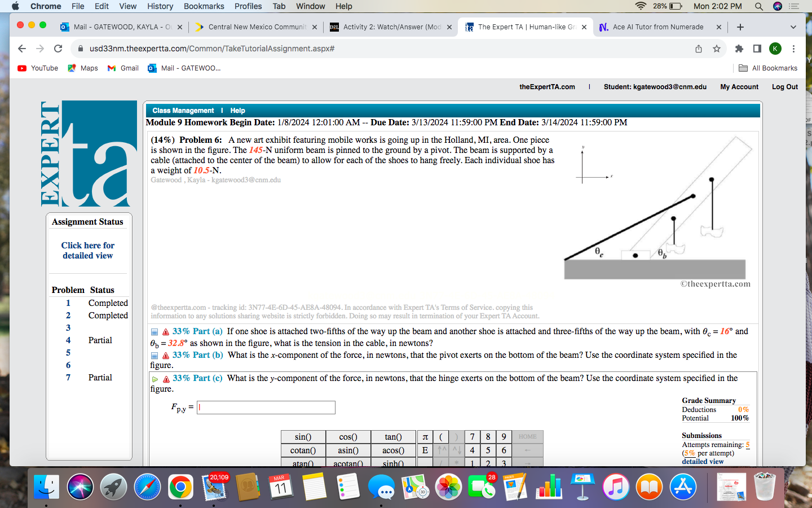
Task: Open the Chrome History menu
Action: 160,6
